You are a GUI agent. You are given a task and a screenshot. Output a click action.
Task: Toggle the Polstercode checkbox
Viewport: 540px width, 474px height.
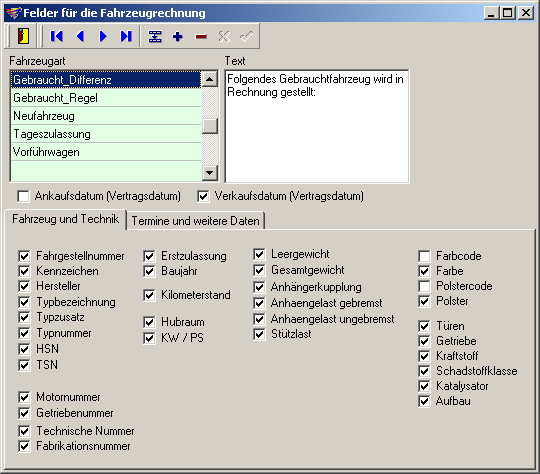[424, 286]
